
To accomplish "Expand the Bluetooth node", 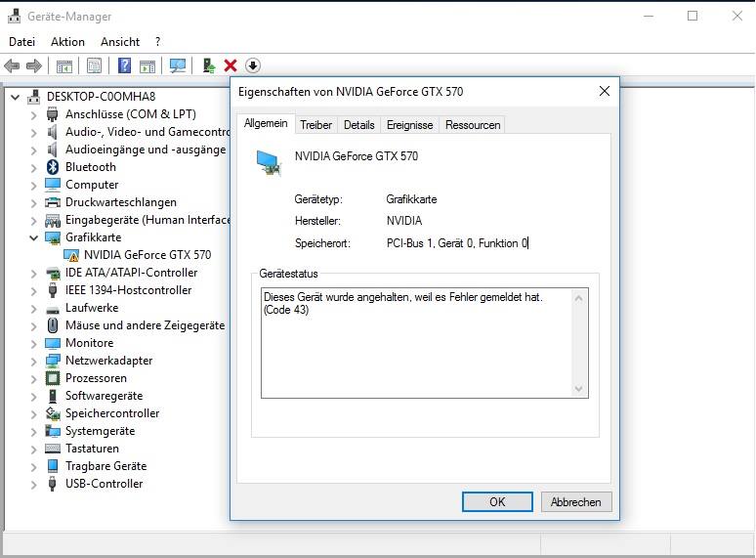I will [33, 168].
